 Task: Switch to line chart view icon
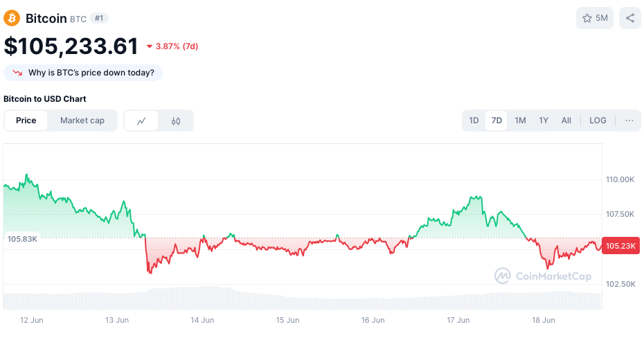pos(142,121)
